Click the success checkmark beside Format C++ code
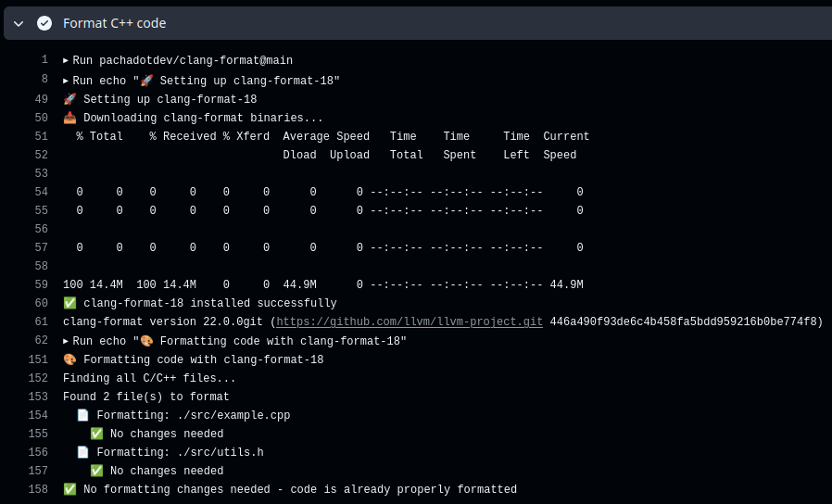832x504 pixels. 44,23
